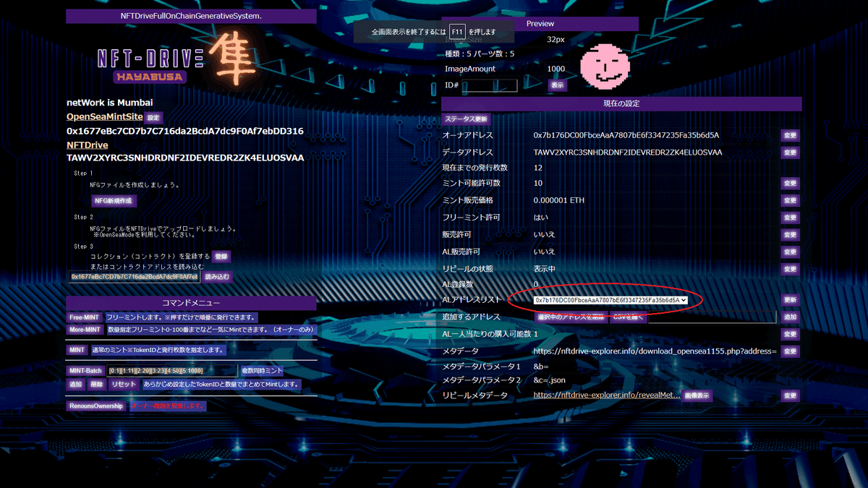This screenshot has width=868, height=488.
Task: Click left panel TAWV2XYRC3SNHDRDNF2IDEVREDR2ZK4ELUOSVAA text
Action: pyautogui.click(x=185, y=158)
